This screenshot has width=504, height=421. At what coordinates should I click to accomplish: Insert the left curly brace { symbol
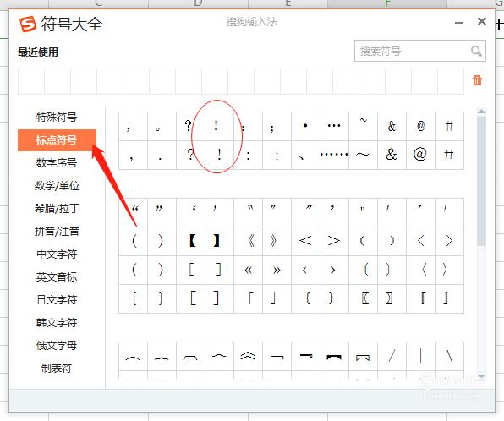pyautogui.click(x=134, y=298)
